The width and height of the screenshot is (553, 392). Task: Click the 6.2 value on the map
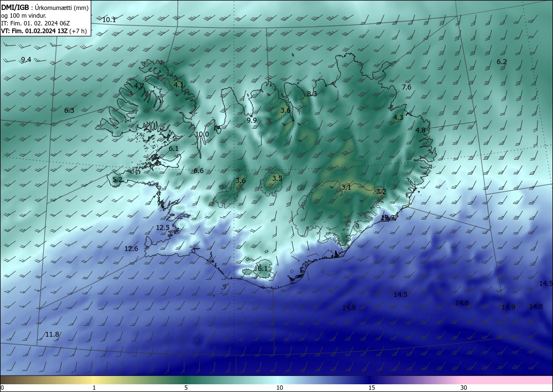tap(502, 62)
